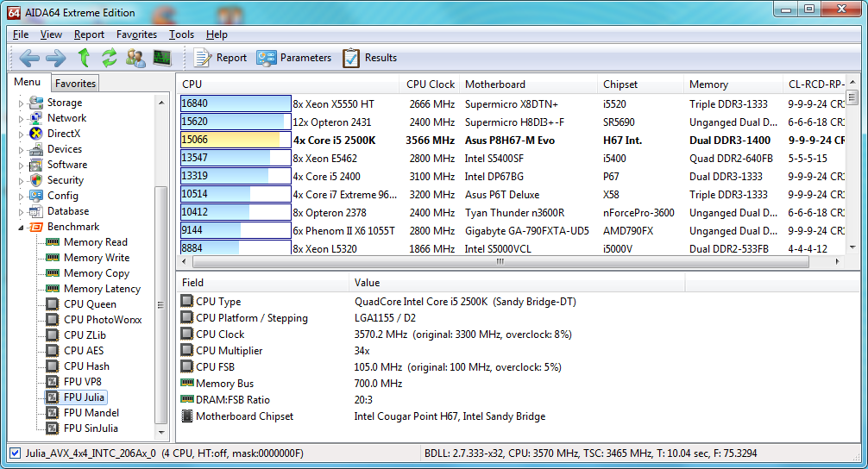
Task: Open the Help menu
Action: (x=217, y=34)
